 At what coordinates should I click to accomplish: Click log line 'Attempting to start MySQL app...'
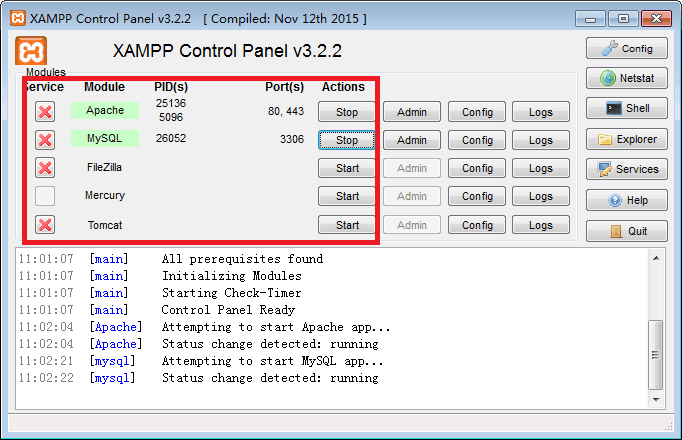[273, 361]
